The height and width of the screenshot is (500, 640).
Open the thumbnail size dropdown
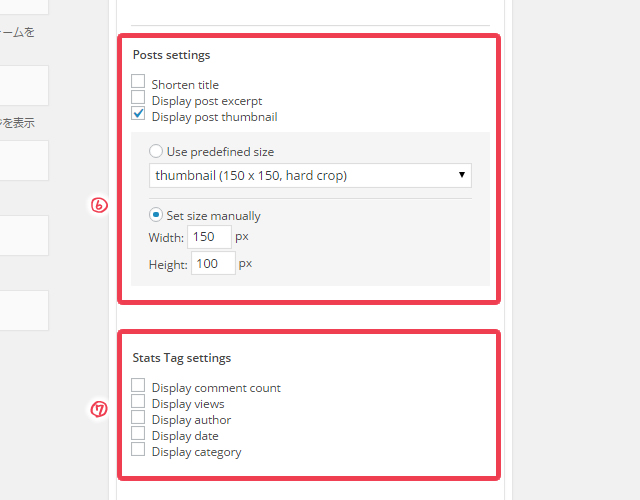pos(310,176)
